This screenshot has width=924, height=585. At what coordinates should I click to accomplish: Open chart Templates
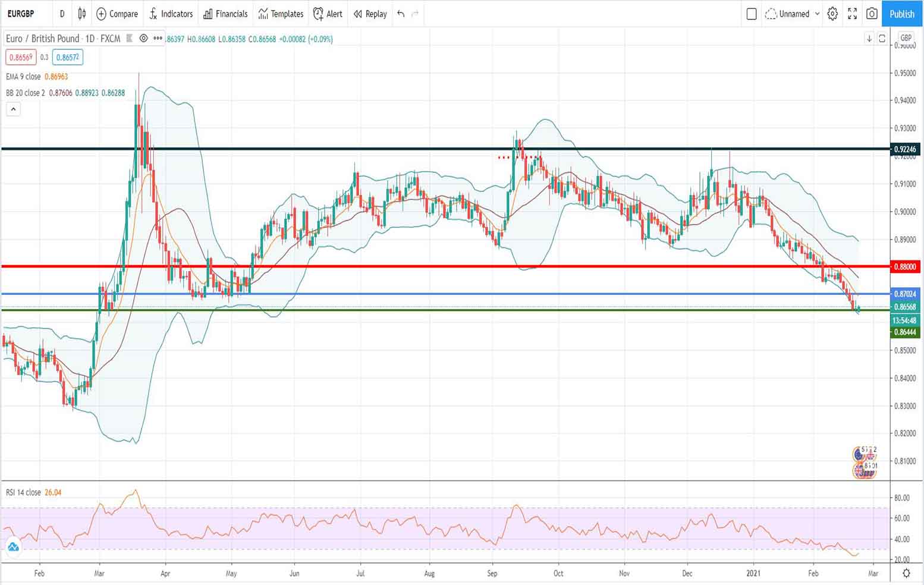coord(280,14)
